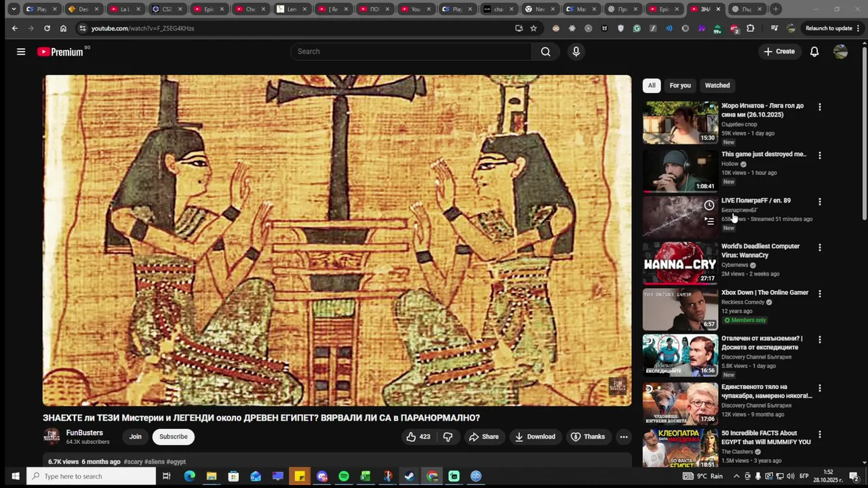Open the YouTube hamburger guide menu
Screen dimensions: 868x488
click(21, 52)
